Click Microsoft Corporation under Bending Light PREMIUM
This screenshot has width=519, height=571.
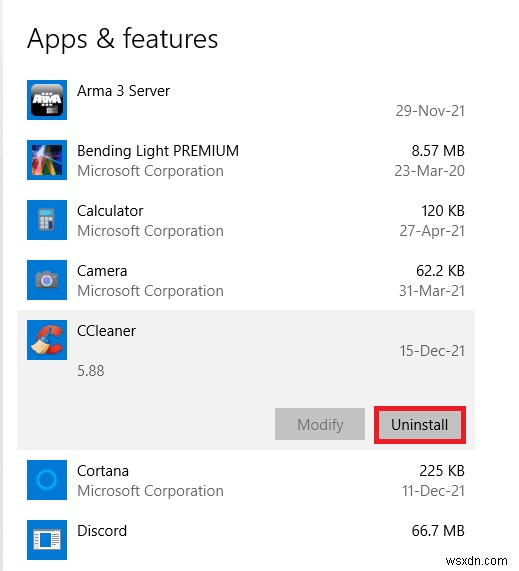point(150,171)
